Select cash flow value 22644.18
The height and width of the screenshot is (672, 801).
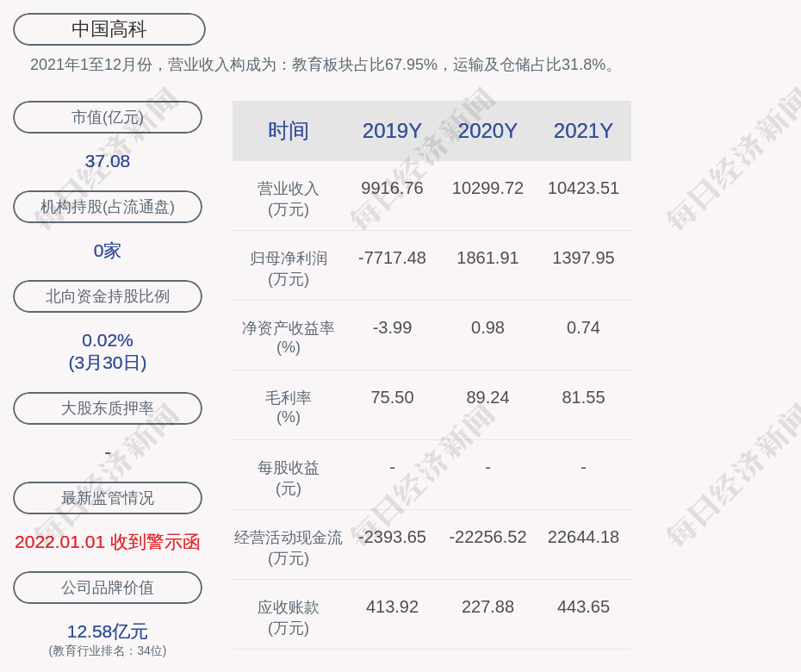583,537
